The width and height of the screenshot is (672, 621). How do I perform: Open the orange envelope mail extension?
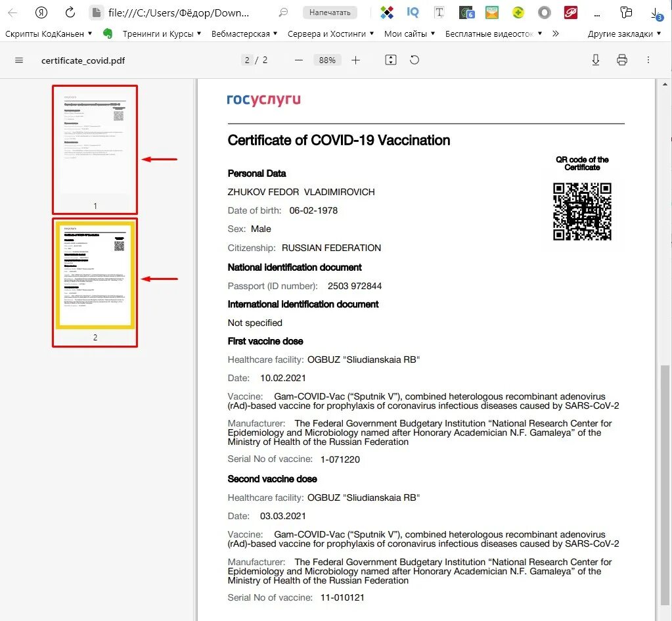pos(492,13)
